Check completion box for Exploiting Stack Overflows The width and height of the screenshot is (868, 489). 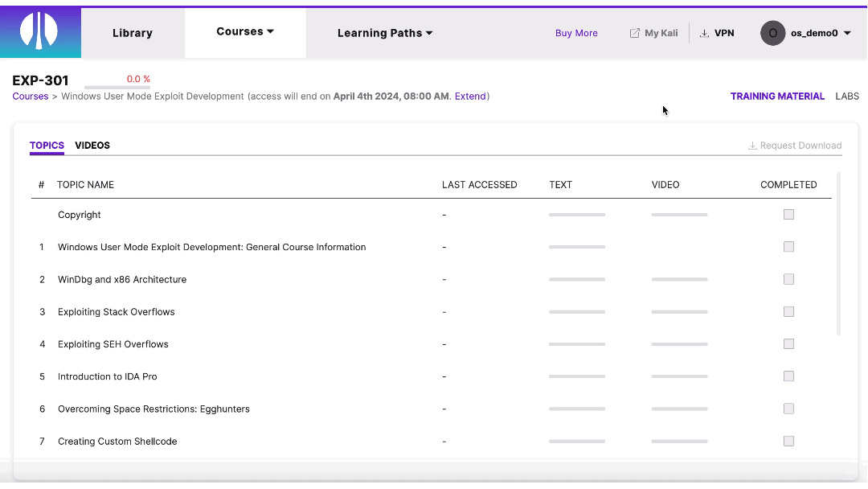[788, 311]
